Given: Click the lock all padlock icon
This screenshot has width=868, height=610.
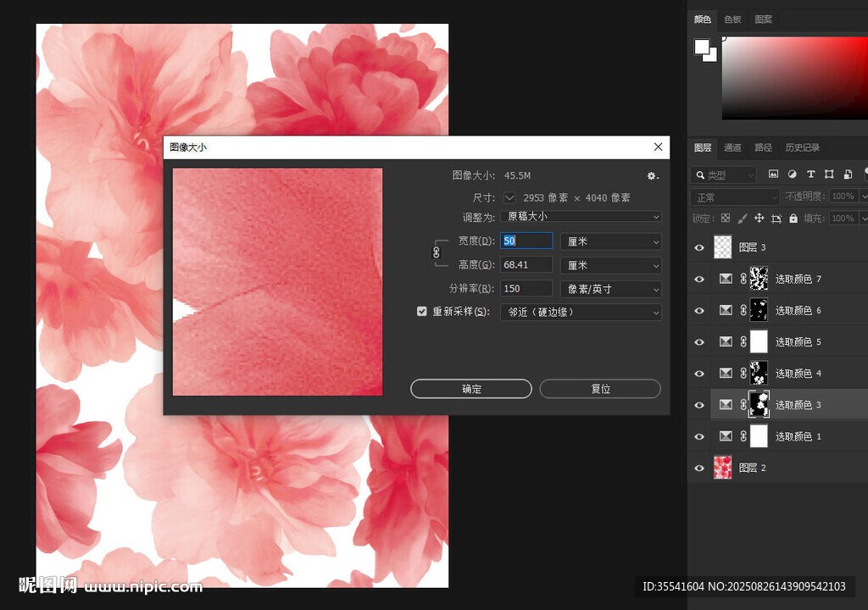Looking at the screenshot, I should pyautogui.click(x=793, y=219).
